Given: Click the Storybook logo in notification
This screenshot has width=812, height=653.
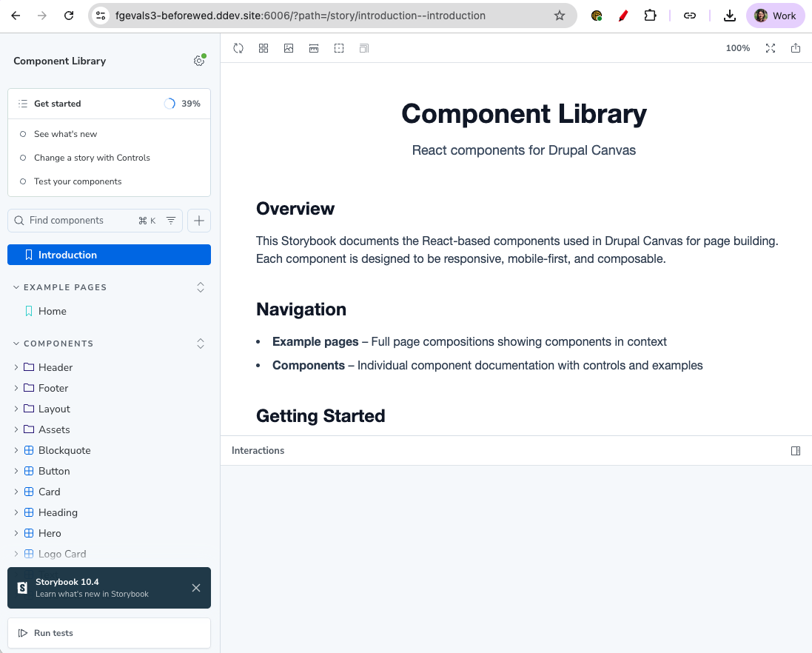Looking at the screenshot, I should point(22,588).
